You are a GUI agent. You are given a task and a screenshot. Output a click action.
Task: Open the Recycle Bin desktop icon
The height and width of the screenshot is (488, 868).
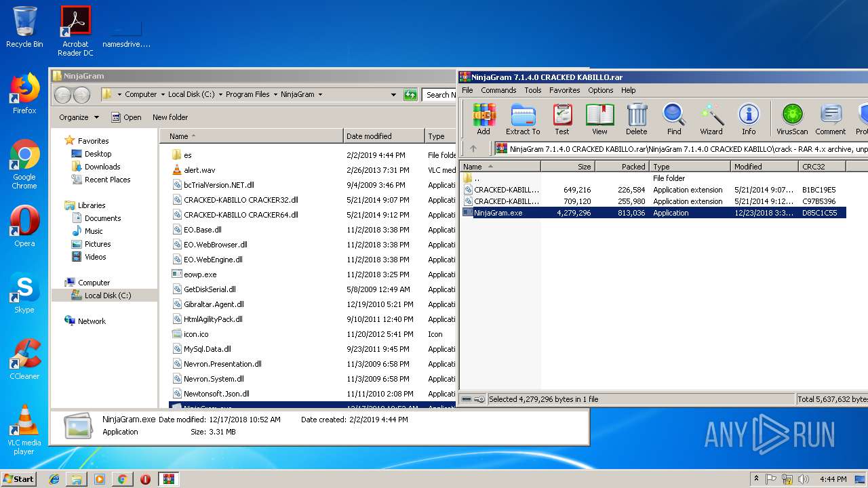tap(24, 27)
